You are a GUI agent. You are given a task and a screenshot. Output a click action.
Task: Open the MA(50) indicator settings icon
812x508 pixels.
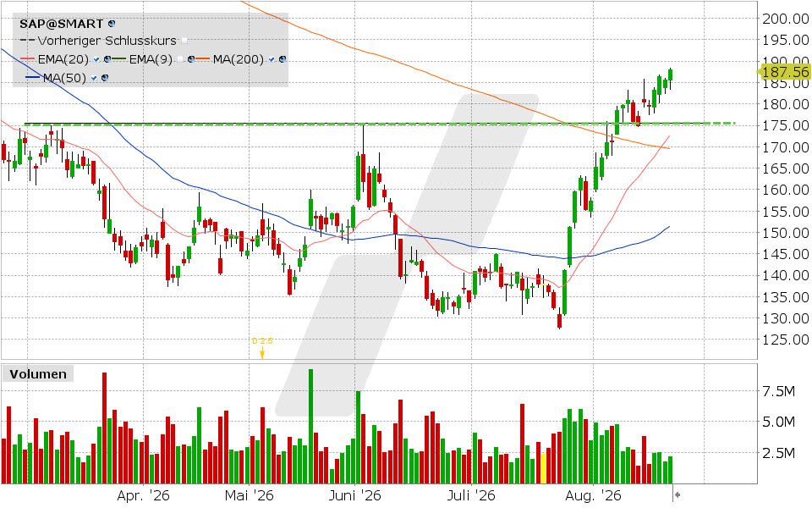pos(105,78)
